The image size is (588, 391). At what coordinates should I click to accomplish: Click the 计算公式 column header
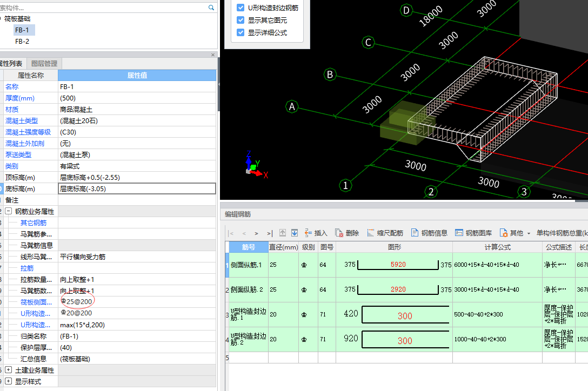pos(497,247)
